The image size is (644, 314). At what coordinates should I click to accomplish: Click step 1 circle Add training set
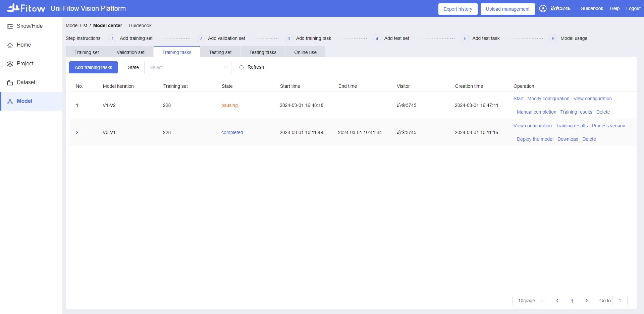[x=112, y=39]
